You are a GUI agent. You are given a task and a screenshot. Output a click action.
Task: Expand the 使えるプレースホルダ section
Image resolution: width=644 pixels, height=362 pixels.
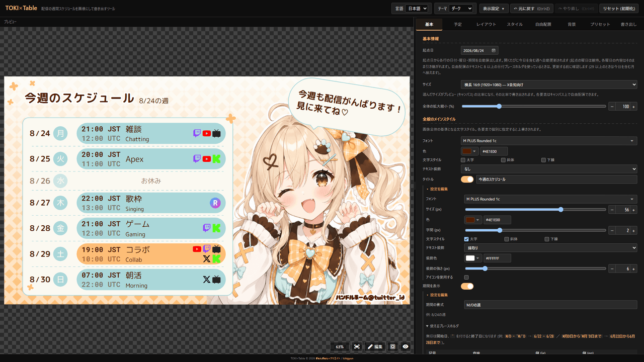click(442, 326)
